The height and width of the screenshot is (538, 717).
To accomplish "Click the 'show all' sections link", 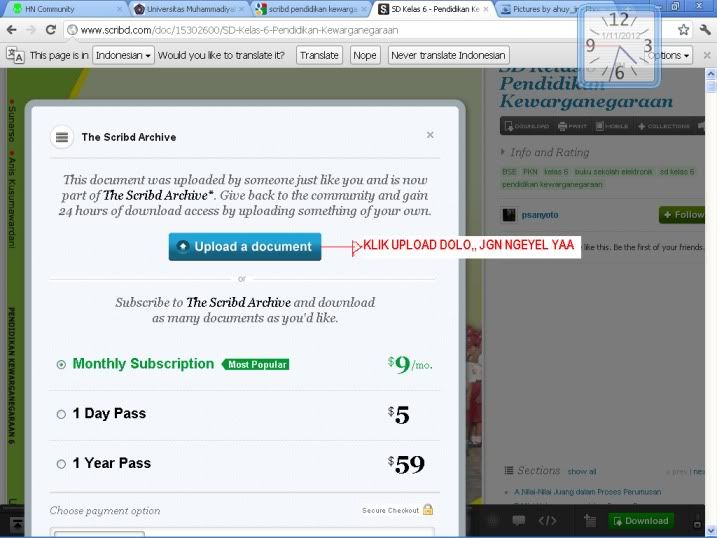I will coord(582,471).
